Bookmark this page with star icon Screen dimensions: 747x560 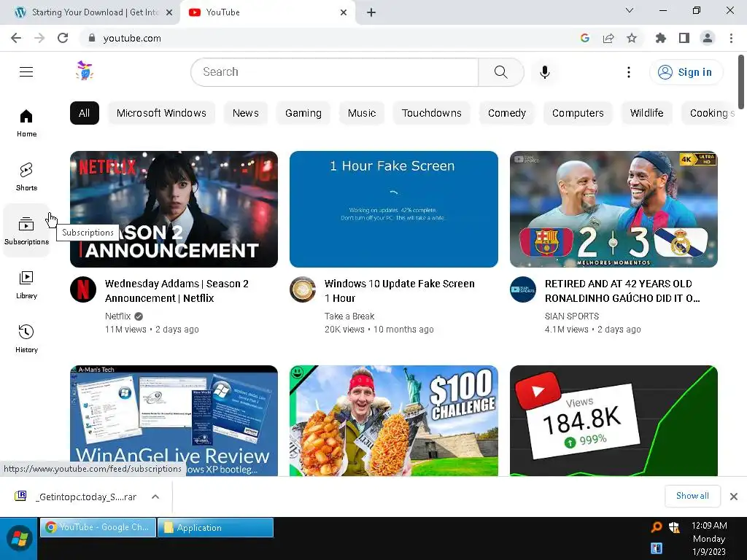tap(632, 38)
